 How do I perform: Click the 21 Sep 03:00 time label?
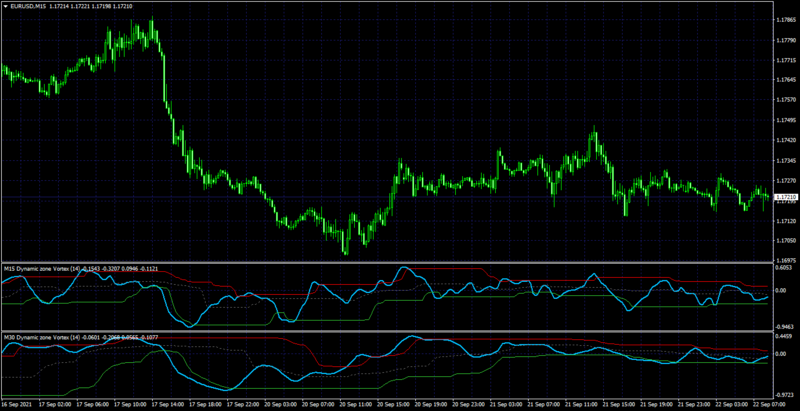[507, 403]
